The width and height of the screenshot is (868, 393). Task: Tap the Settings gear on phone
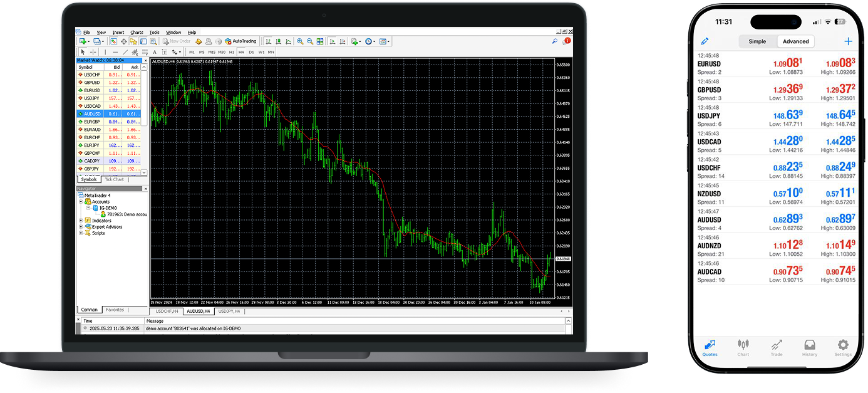coord(843,347)
